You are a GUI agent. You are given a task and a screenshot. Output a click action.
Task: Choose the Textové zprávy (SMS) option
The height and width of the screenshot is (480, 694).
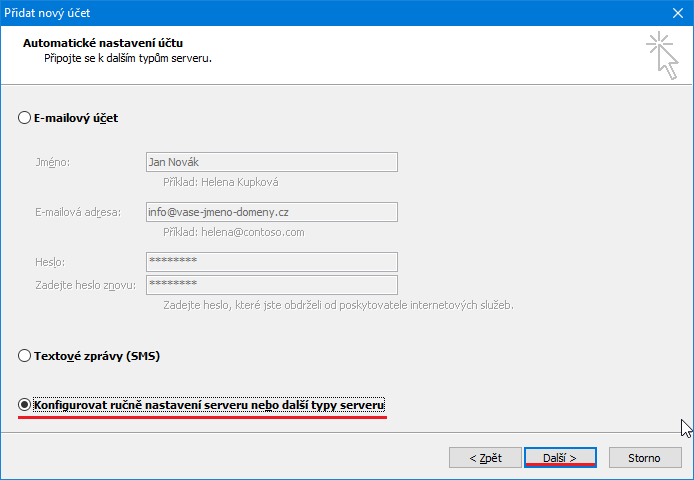25,355
